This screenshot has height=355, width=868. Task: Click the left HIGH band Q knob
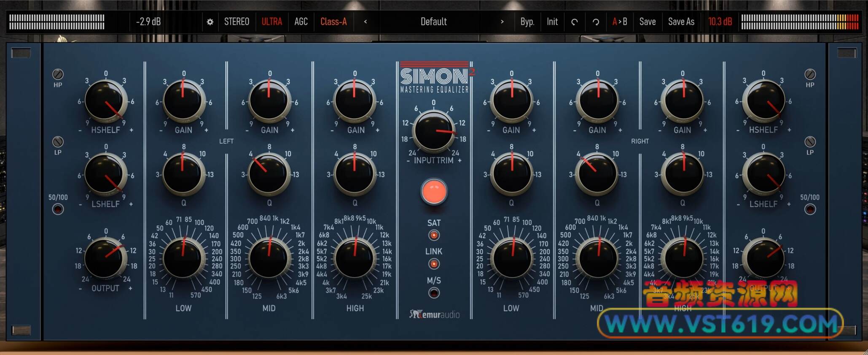[x=355, y=174]
